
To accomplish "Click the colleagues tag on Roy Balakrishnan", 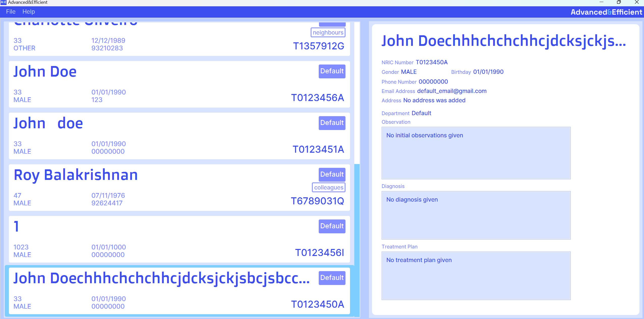I will pos(329,187).
